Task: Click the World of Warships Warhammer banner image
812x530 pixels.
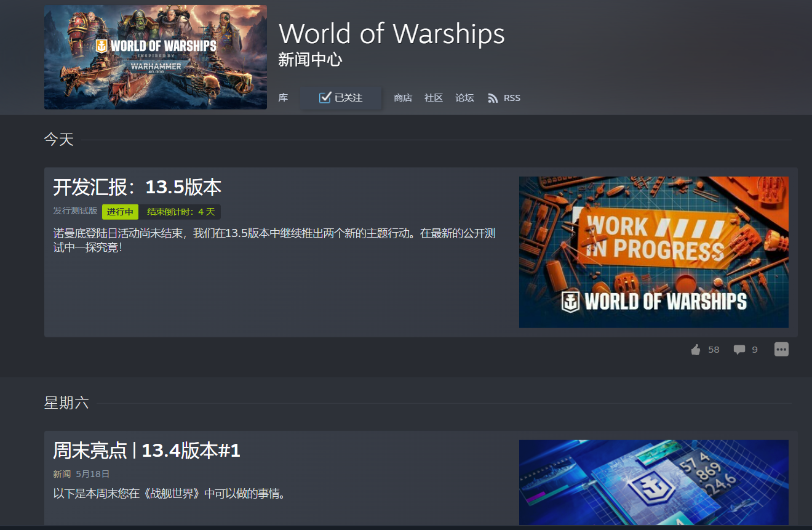Action: [155, 57]
